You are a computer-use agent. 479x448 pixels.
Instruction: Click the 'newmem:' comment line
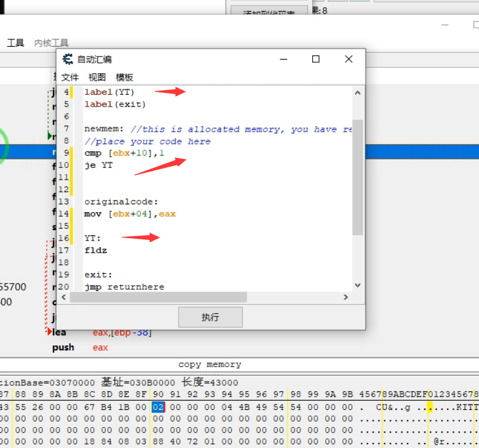(x=218, y=129)
